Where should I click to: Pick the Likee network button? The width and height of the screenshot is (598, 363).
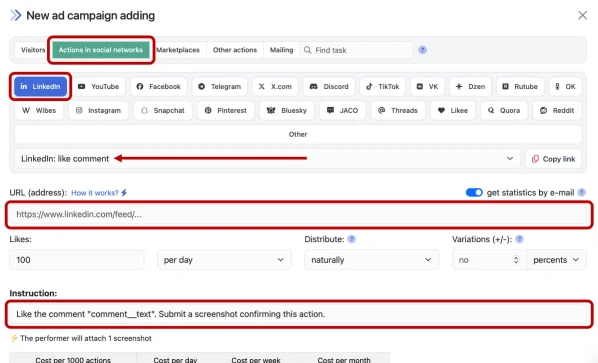(x=453, y=111)
